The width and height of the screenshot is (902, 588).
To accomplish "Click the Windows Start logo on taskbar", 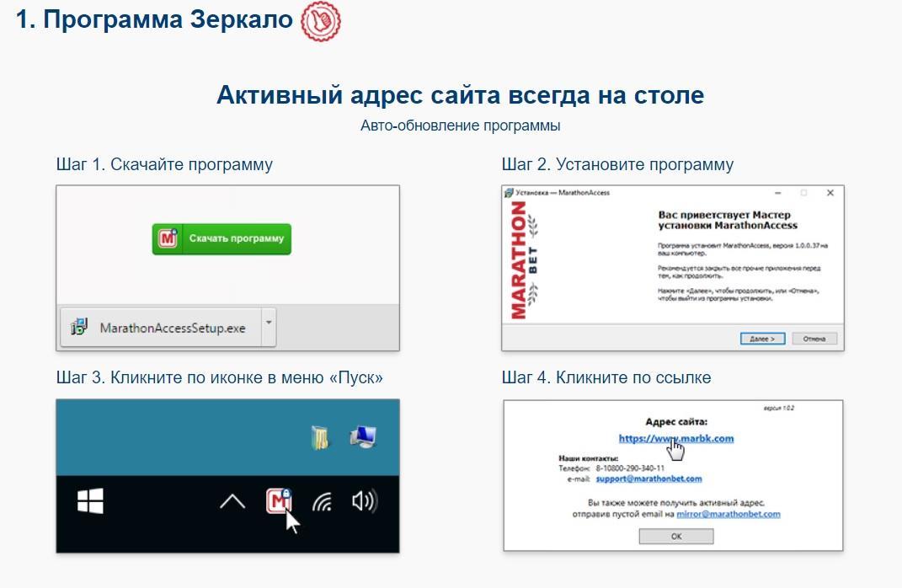I will (x=90, y=502).
